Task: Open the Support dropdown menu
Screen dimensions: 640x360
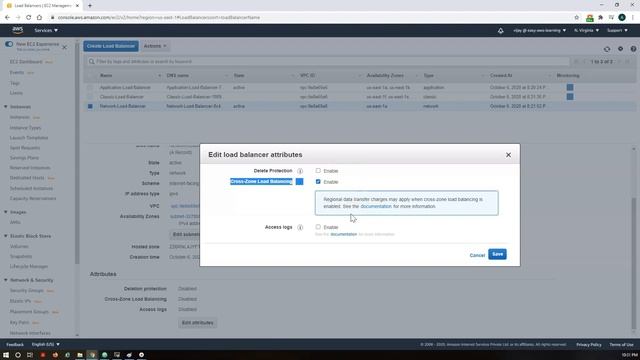Action: coord(617,30)
